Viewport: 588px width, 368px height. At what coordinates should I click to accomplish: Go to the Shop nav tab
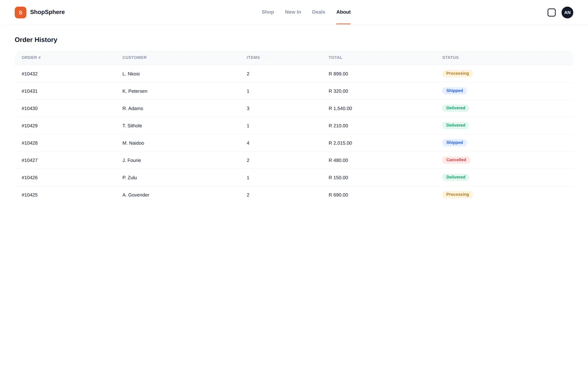pos(268,12)
